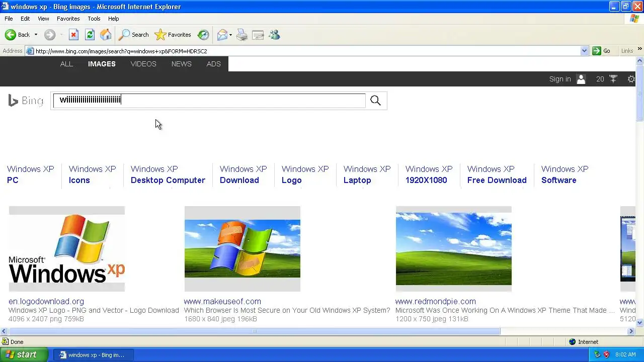Click the Print icon
The height and width of the screenshot is (362, 644).
[242, 35]
